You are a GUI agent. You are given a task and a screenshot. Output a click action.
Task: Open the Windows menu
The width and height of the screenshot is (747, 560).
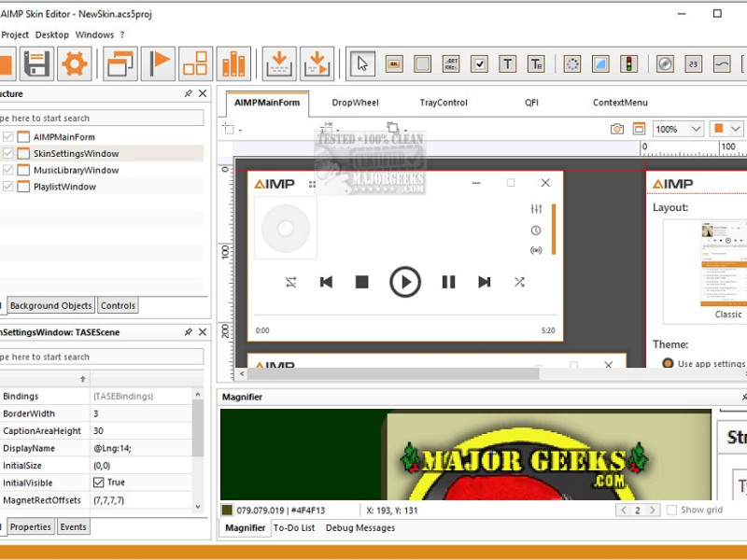tap(94, 35)
